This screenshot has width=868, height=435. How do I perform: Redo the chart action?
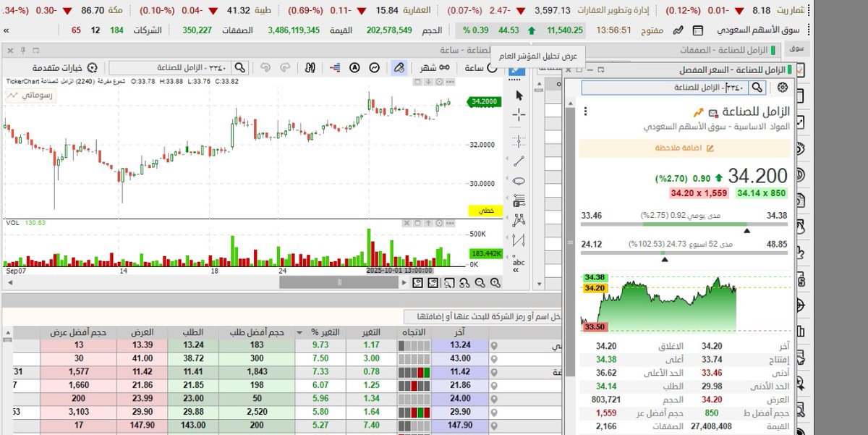[x=285, y=67]
